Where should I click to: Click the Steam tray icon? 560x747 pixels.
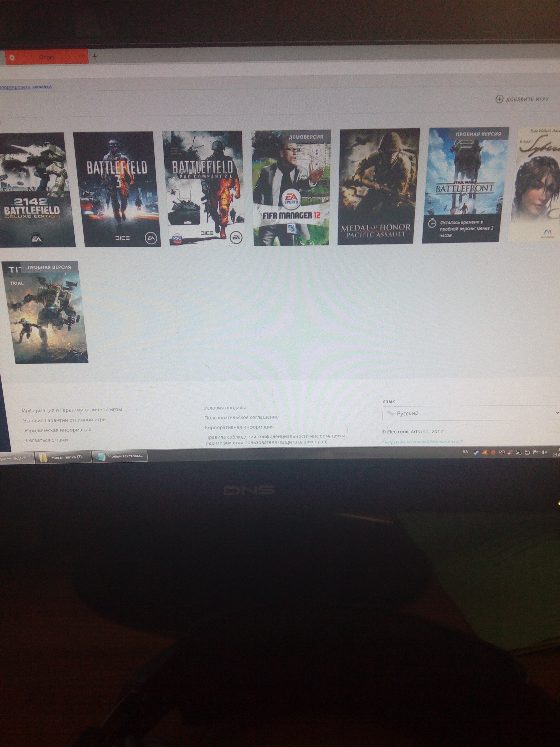476,453
